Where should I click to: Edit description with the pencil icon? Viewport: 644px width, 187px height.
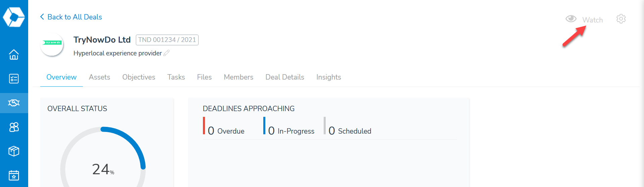pyautogui.click(x=167, y=53)
